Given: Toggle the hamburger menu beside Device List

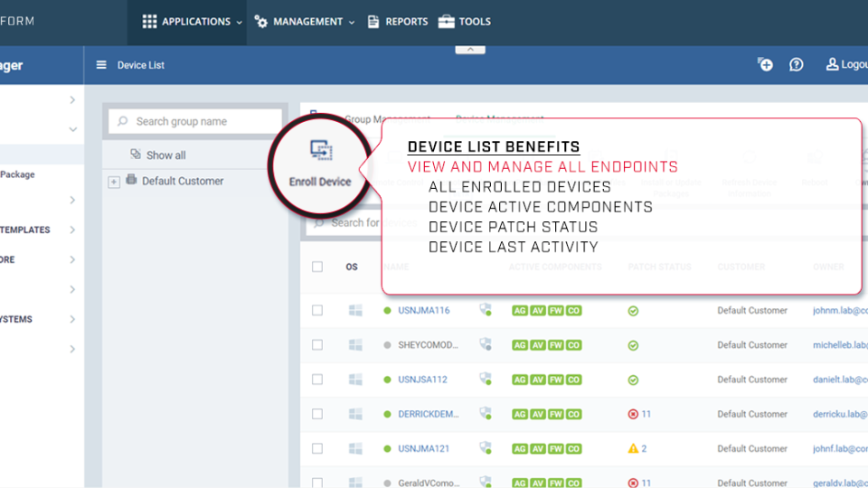Looking at the screenshot, I should coord(101,65).
